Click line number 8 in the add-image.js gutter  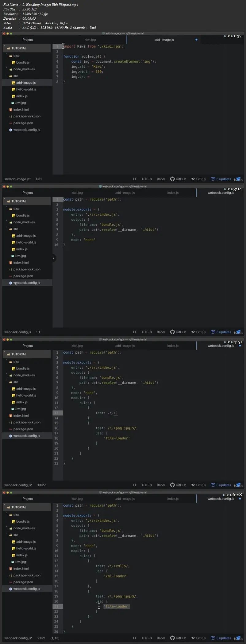57,82
